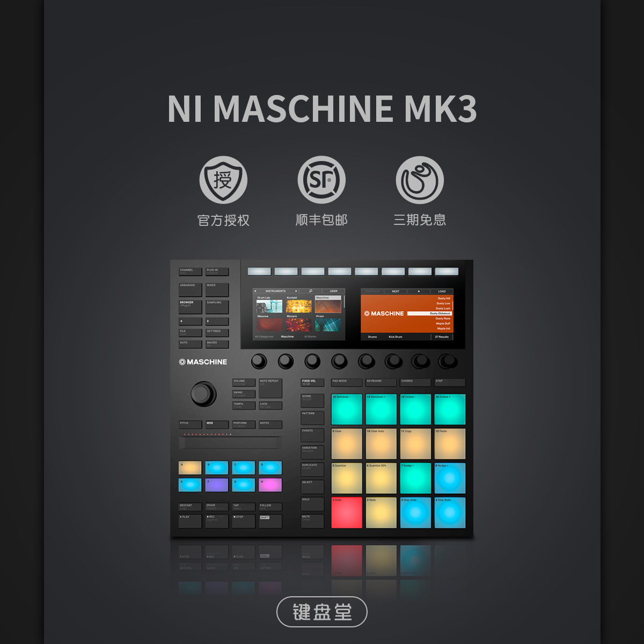The image size is (644, 644).
Task: Tap the CHANNEL button
Action: 190,272
